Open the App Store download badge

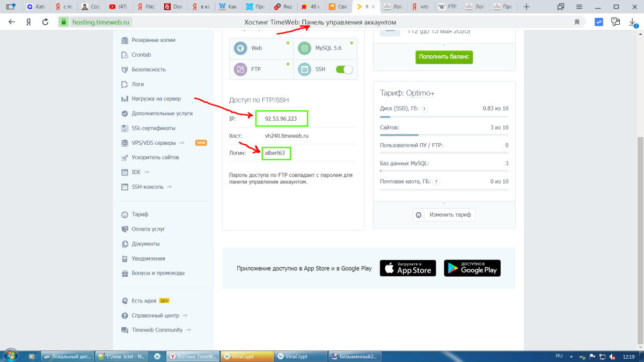click(408, 268)
